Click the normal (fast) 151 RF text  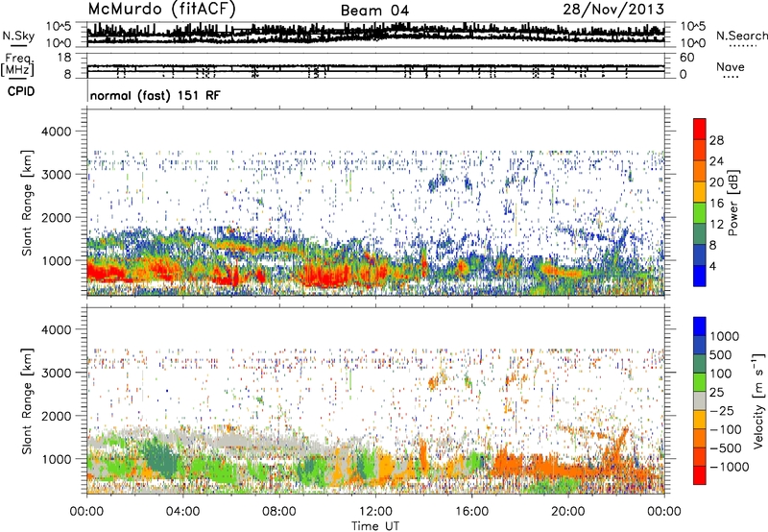[156, 95]
